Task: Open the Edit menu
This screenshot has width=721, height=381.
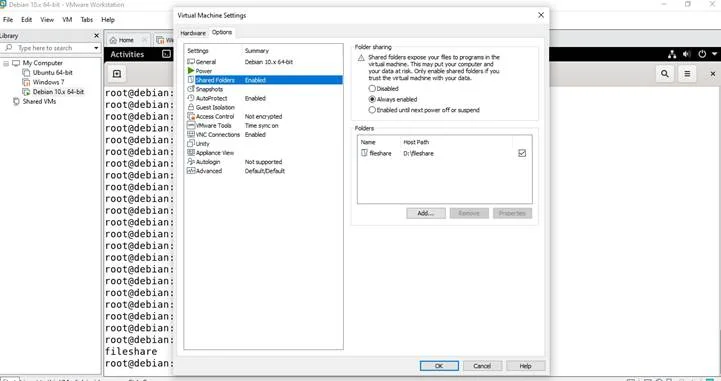Action: click(x=27, y=20)
